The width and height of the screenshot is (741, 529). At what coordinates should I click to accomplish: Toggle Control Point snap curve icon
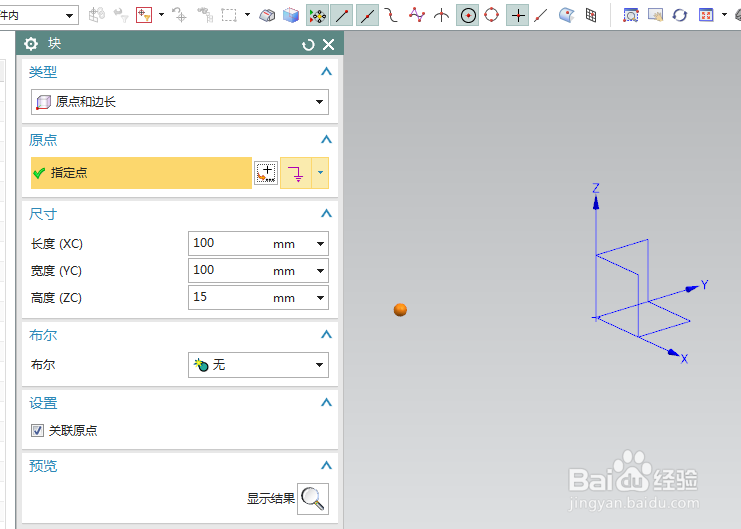pos(391,16)
